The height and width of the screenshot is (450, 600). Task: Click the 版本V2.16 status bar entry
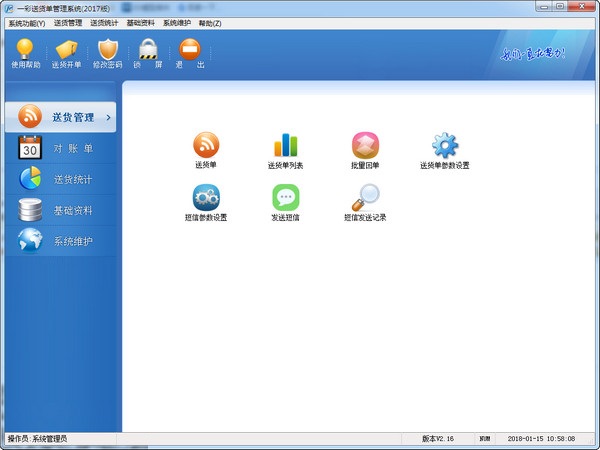coord(437,439)
